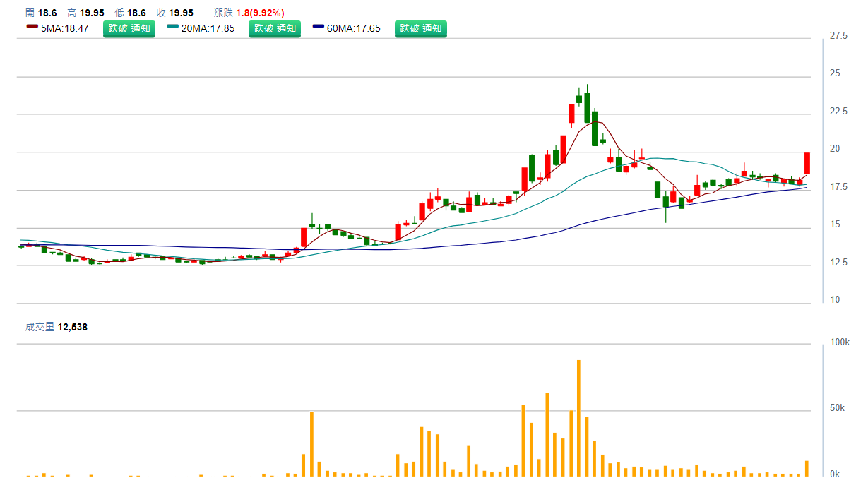
Task: Click the 低:18.6 low price text
Action: [131, 13]
